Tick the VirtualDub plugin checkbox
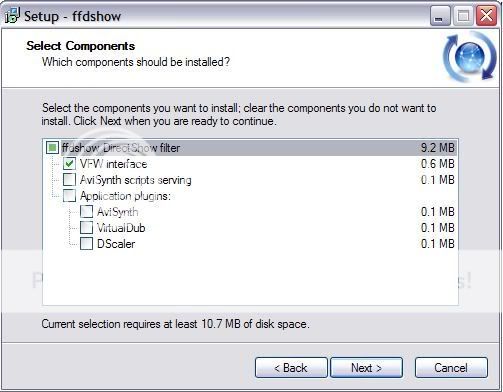The width and height of the screenshot is (503, 392). click(x=86, y=227)
